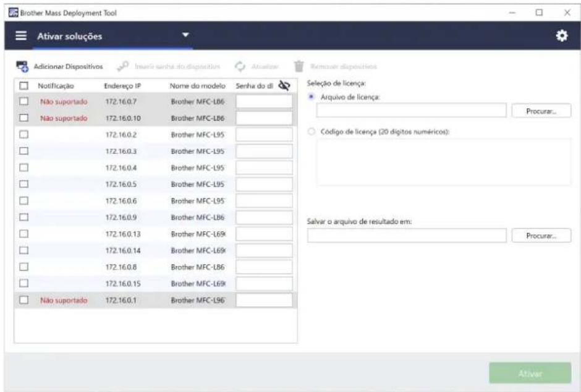This screenshot has width=581, height=392.
Task: Click the Brother Mass Deployment Tool title icon
Action: point(14,13)
